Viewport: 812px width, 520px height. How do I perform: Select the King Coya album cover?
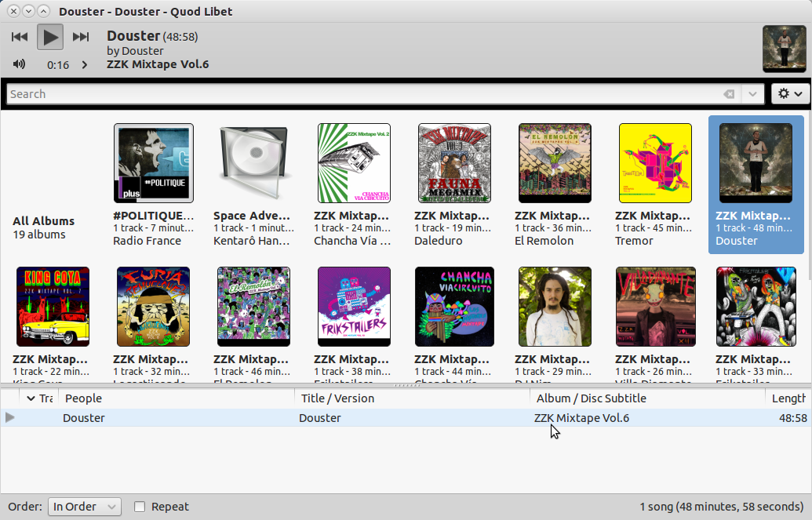pyautogui.click(x=53, y=307)
